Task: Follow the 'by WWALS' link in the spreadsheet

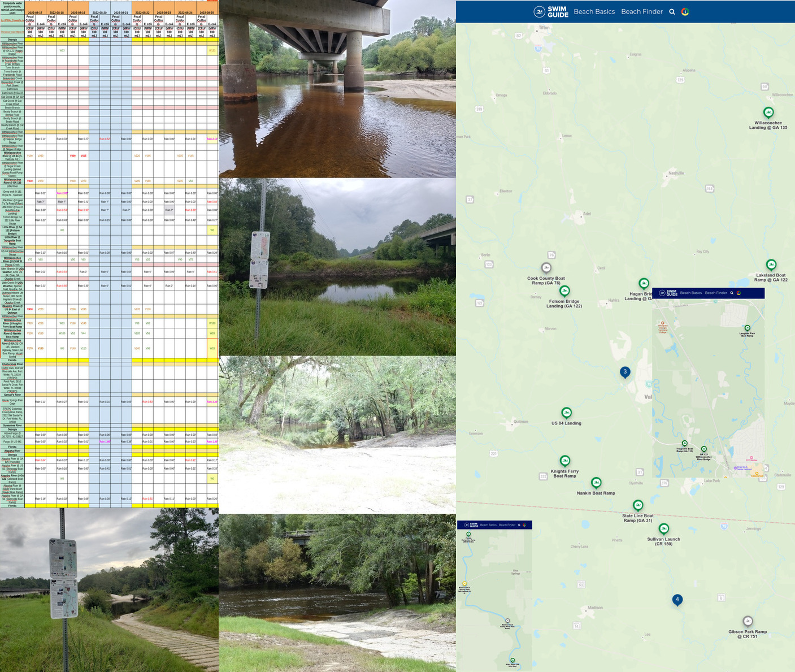Action: click(12, 20)
